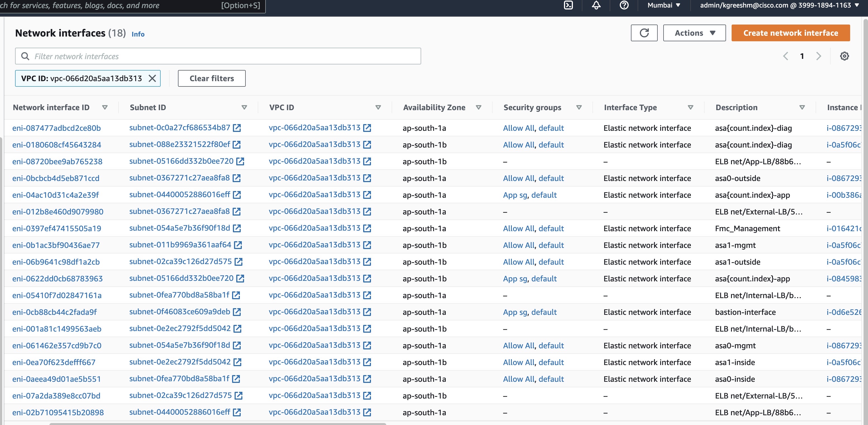868x425 pixels.
Task: Open external link icon beside subnet of eni-001a81c1499563aeb
Action: point(238,329)
